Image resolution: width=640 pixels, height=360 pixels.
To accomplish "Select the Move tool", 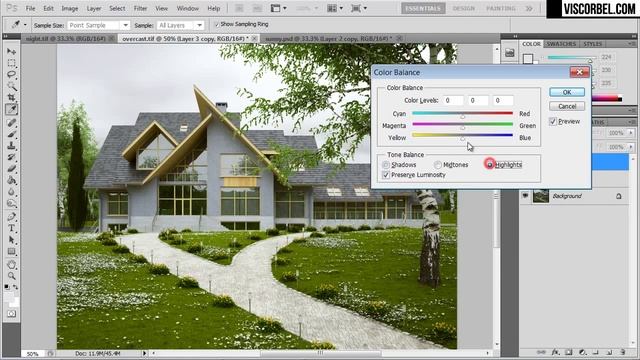I will click(x=11, y=51).
